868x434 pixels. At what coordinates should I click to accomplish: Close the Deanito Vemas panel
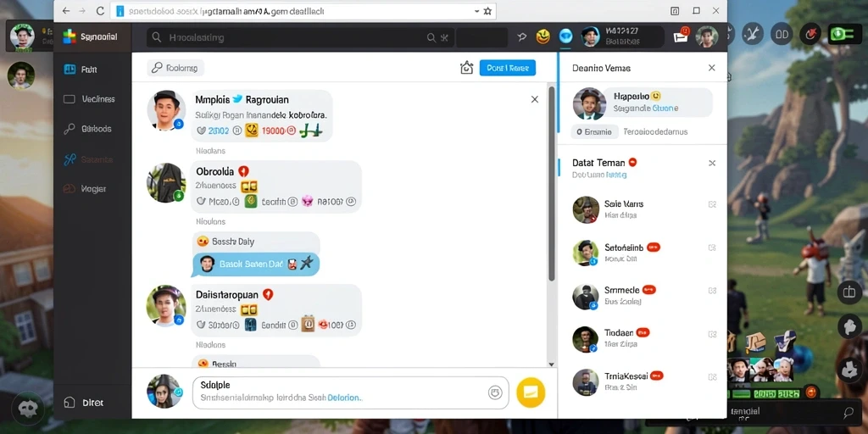tap(712, 68)
